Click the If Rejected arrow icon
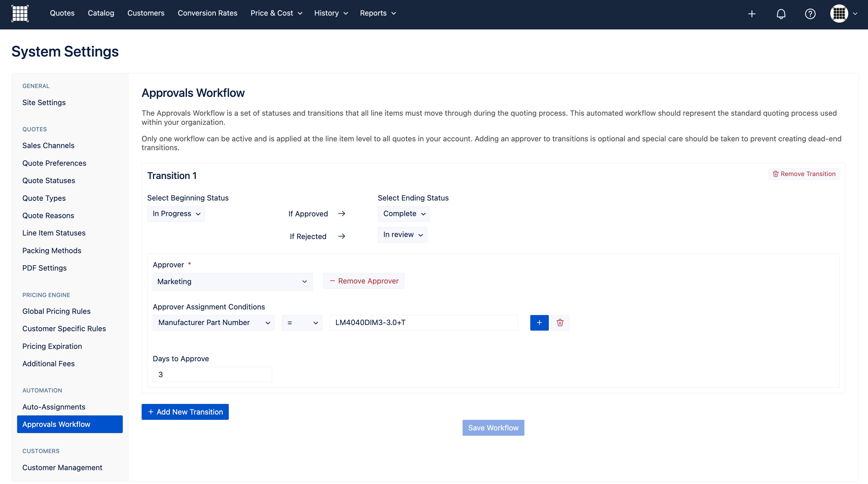Image resolution: width=868 pixels, height=484 pixels. click(341, 236)
